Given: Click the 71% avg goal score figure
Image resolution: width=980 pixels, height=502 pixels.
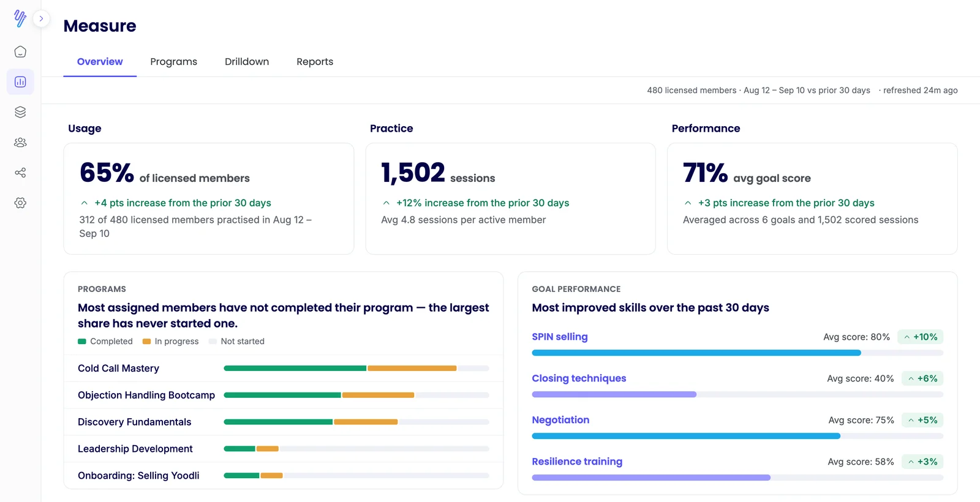Looking at the screenshot, I should (x=747, y=173).
